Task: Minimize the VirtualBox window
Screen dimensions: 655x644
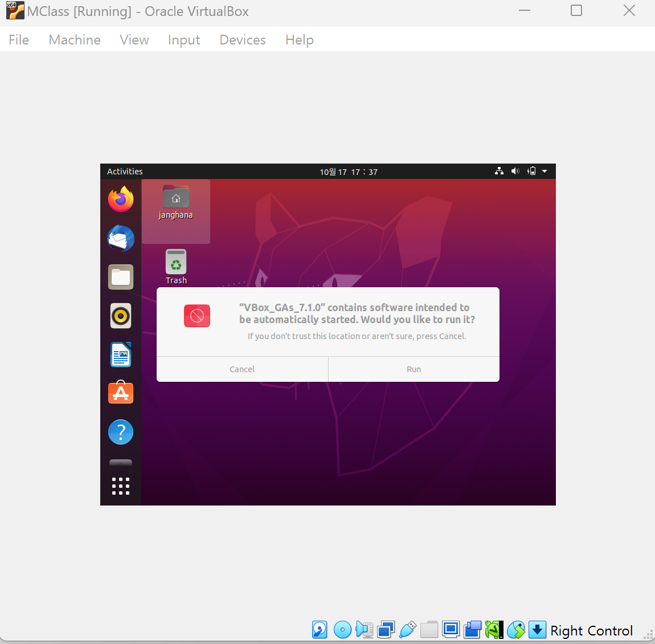Action: click(x=524, y=10)
